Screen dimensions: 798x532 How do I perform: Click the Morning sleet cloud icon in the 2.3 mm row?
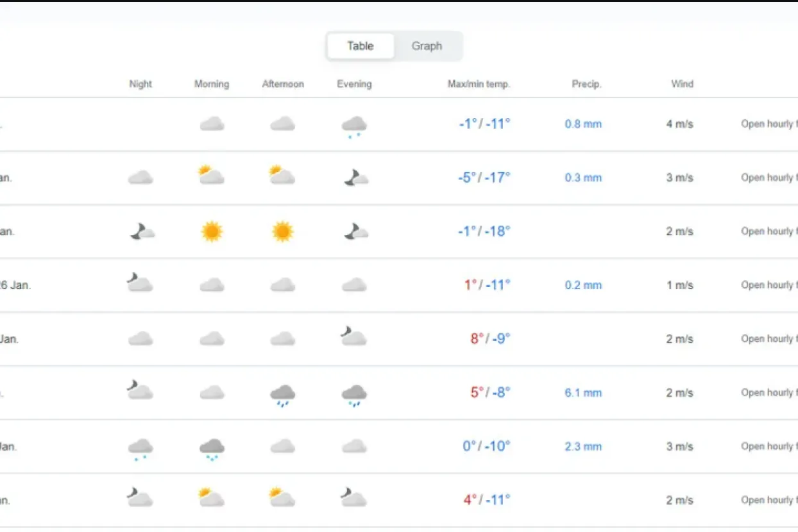(x=212, y=448)
